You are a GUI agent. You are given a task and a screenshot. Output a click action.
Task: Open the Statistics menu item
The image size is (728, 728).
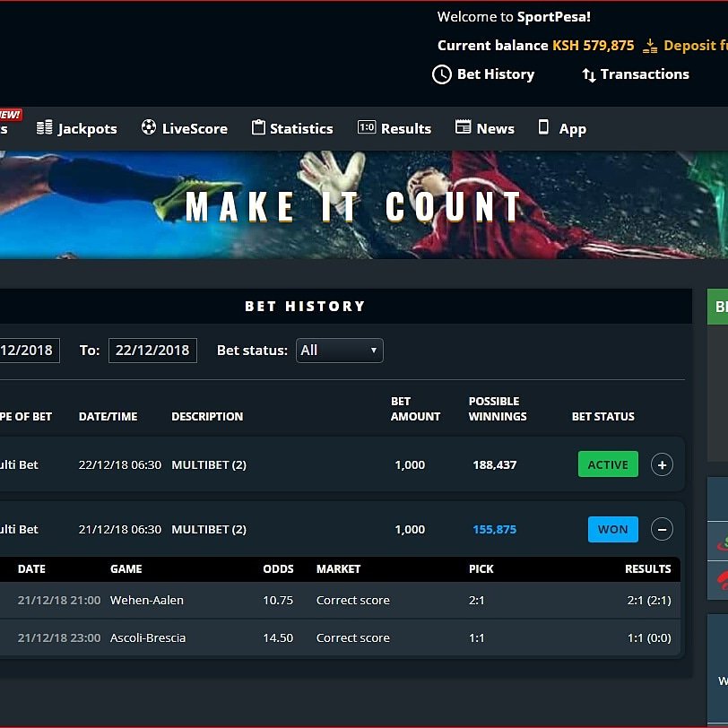[x=292, y=128]
